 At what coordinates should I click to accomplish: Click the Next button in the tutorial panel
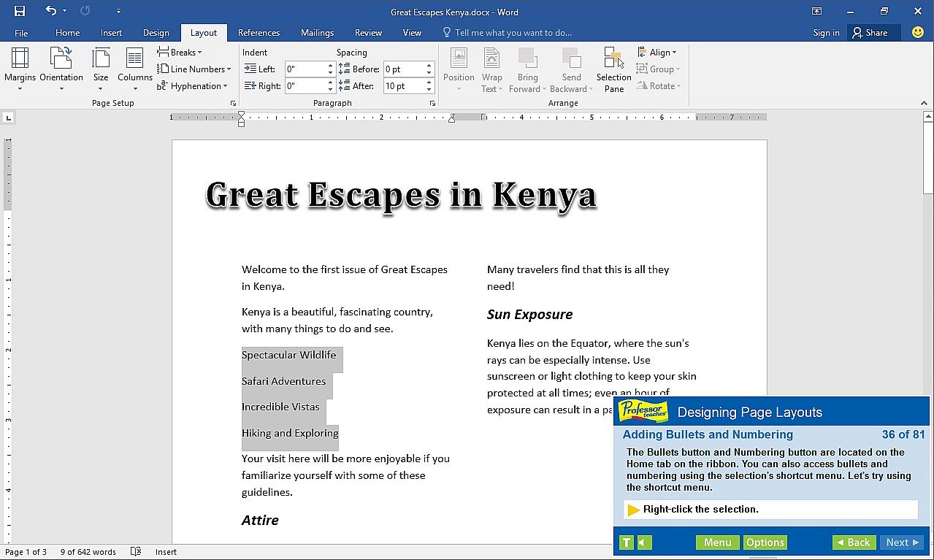click(901, 542)
